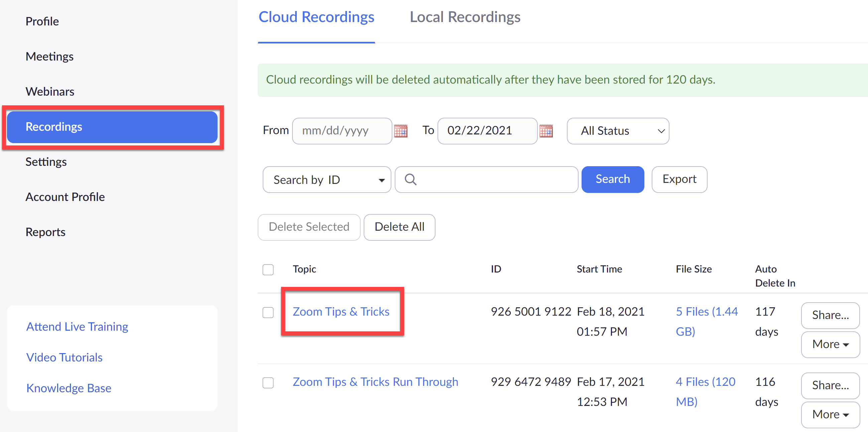868x432 pixels.
Task: Switch to the Cloud Recordings tab
Action: point(317,17)
